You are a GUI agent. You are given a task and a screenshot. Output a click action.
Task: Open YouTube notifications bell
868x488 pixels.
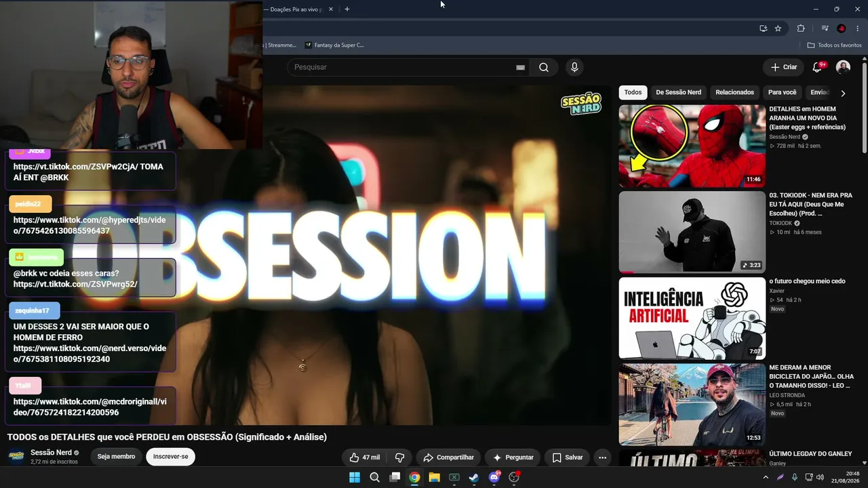pos(817,67)
